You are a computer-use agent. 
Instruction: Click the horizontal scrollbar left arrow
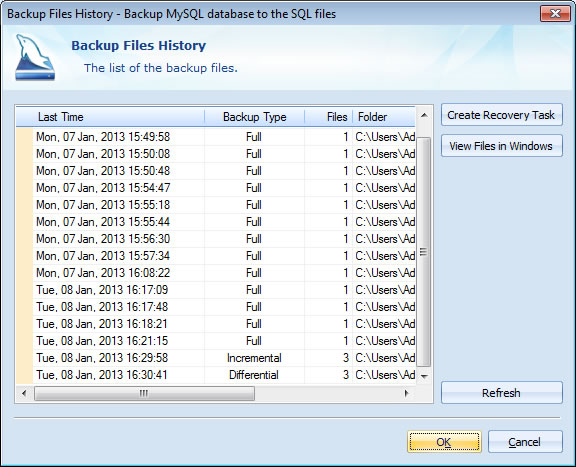[24, 393]
